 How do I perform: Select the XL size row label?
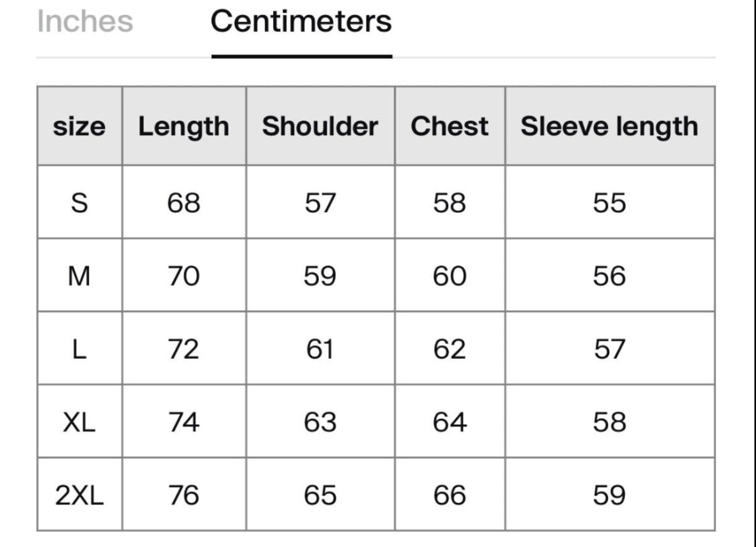79,422
